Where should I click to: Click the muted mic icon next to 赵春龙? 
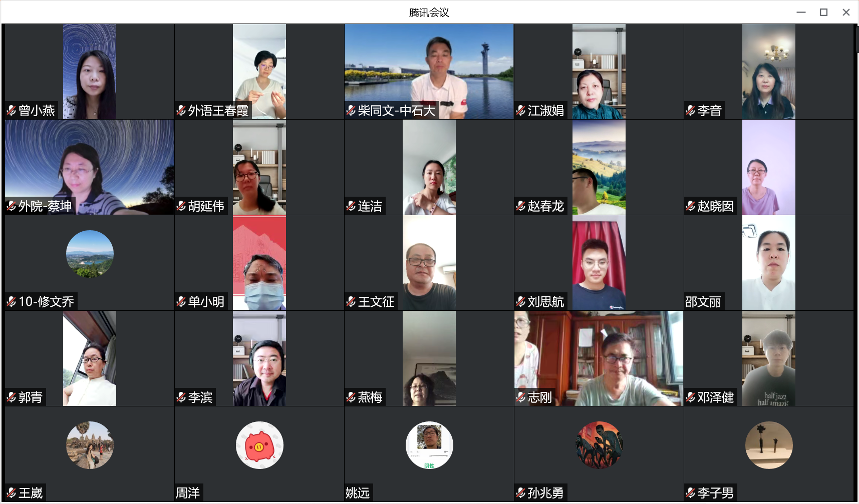click(521, 206)
